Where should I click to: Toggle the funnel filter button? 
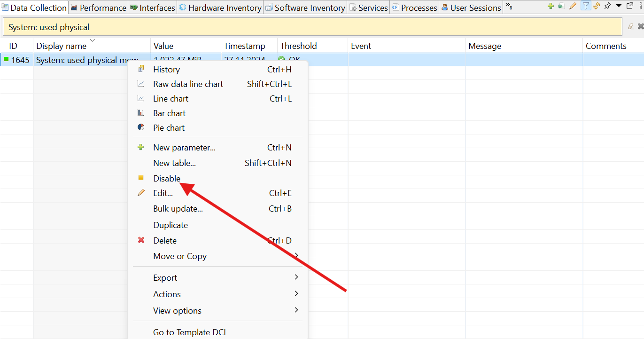coord(585,6)
